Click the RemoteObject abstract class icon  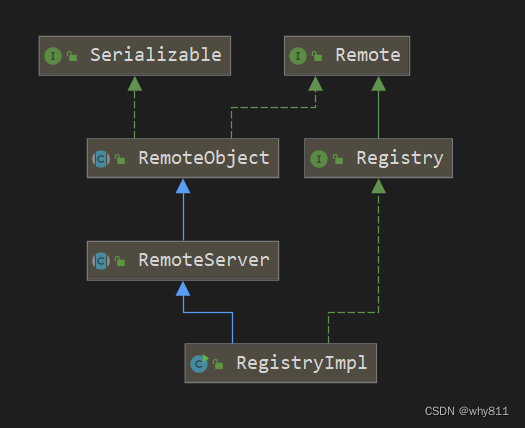click(101, 159)
